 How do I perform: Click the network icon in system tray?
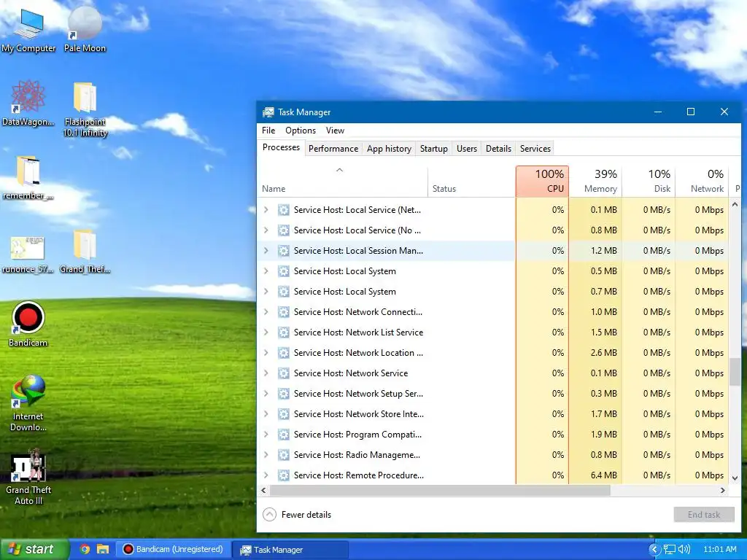(670, 549)
